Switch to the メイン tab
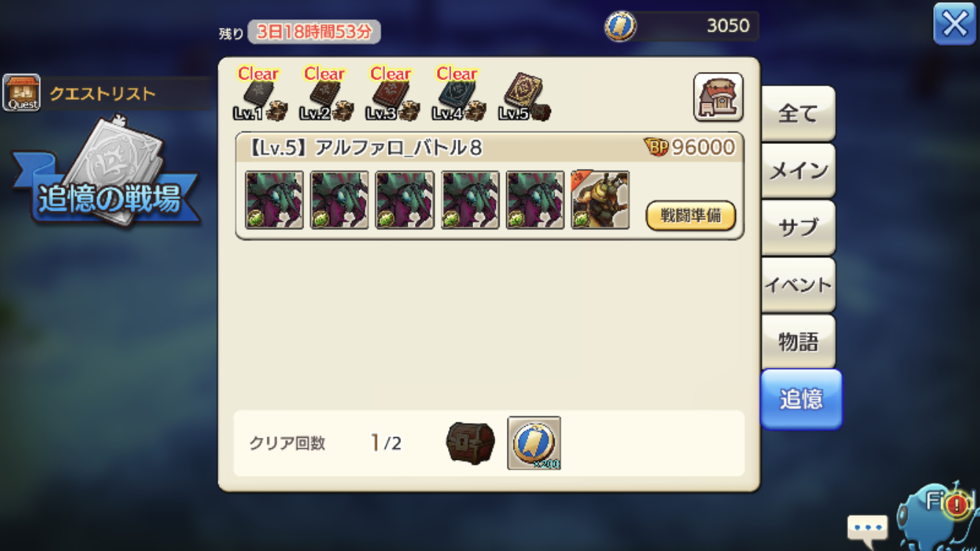The height and width of the screenshot is (551, 980). pos(798,170)
